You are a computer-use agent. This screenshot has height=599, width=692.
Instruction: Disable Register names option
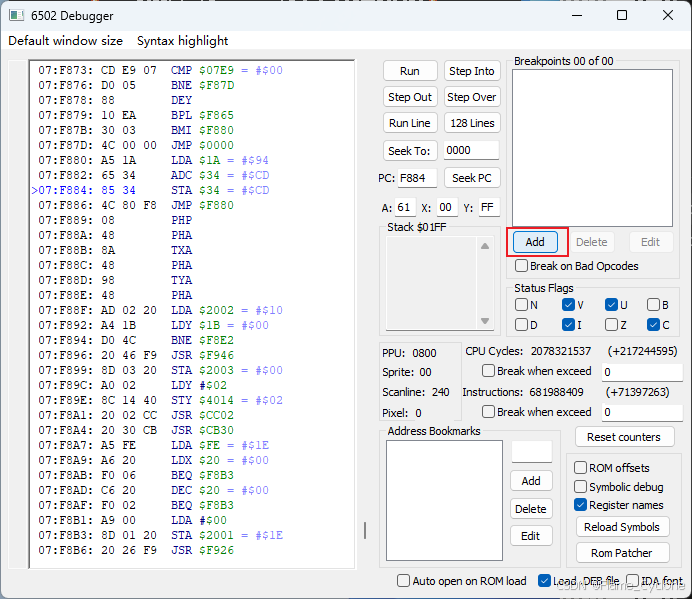tap(580, 505)
